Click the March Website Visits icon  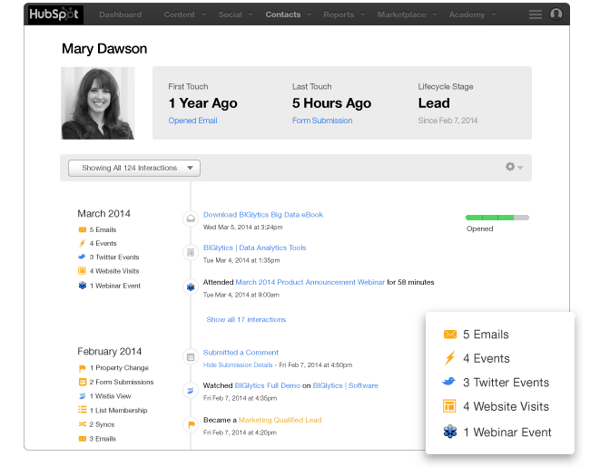pos(82,271)
